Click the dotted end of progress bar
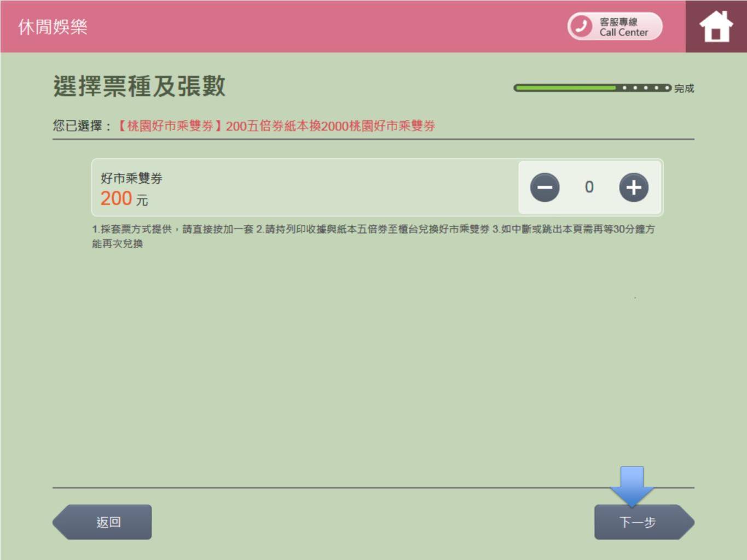This screenshot has height=560, width=747. click(645, 87)
